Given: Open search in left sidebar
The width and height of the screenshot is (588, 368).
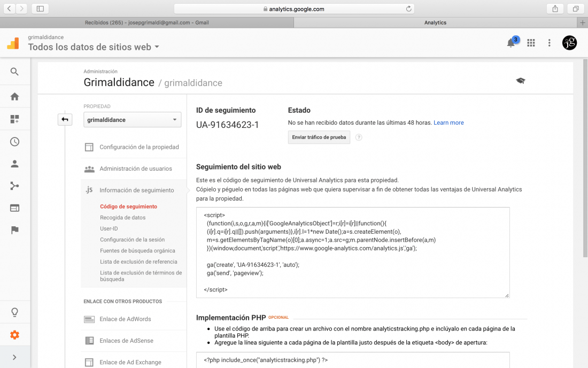Looking at the screenshot, I should pos(14,72).
